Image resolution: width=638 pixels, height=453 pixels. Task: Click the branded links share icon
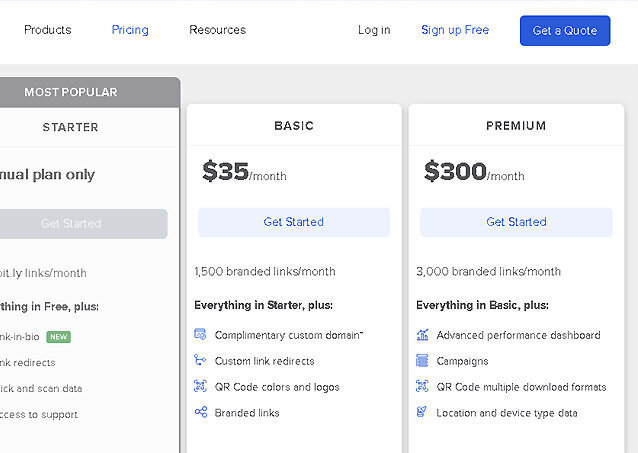[200, 412]
